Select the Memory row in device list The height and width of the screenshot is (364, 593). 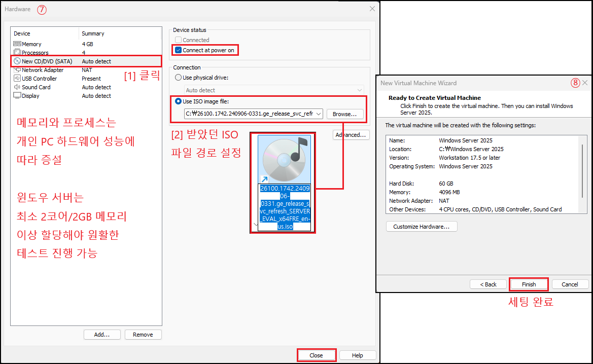[87, 44]
